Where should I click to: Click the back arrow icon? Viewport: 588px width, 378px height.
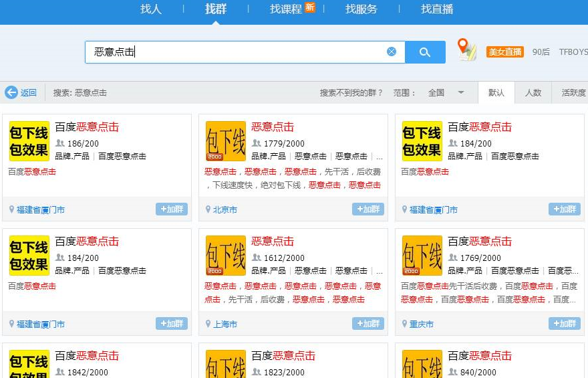coord(11,92)
